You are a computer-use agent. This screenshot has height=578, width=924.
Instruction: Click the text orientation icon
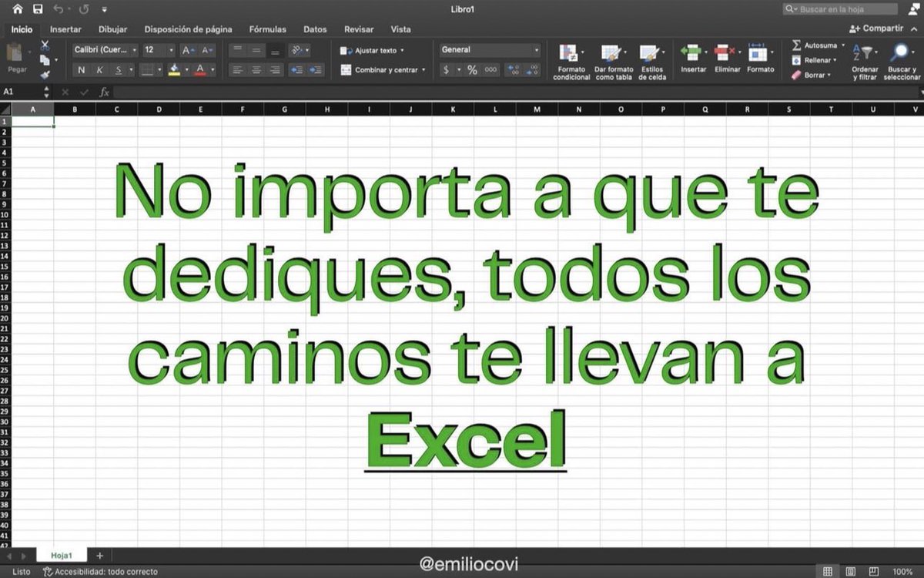pyautogui.click(x=299, y=49)
